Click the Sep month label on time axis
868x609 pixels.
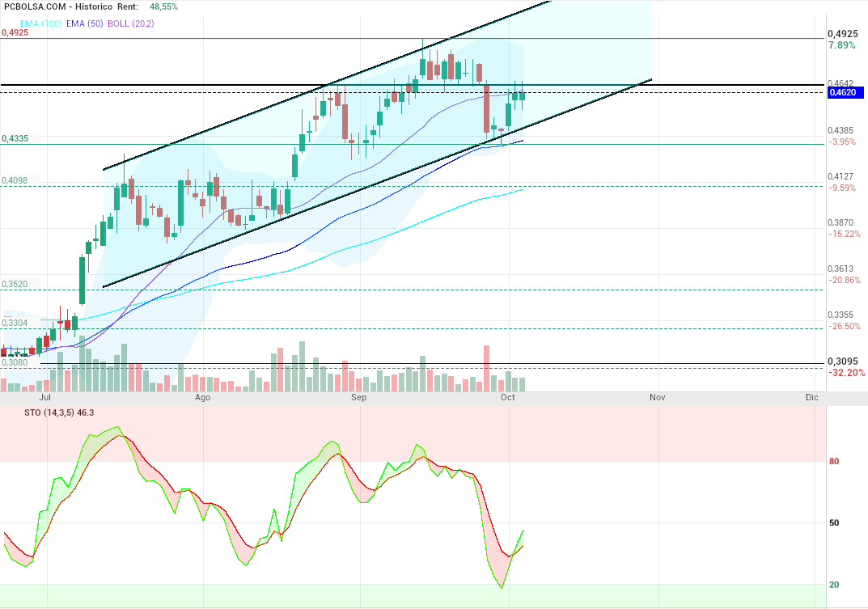point(358,398)
